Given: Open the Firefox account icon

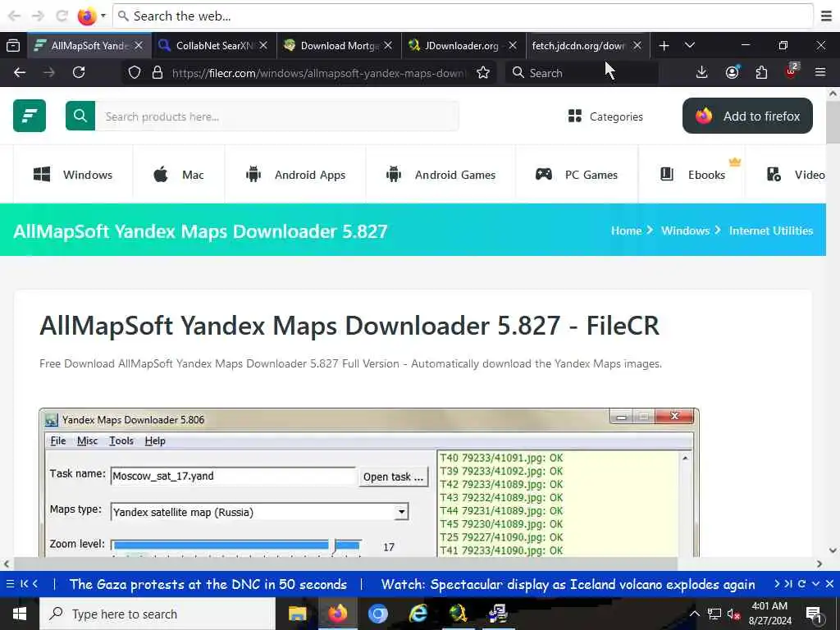Looking at the screenshot, I should [732, 72].
